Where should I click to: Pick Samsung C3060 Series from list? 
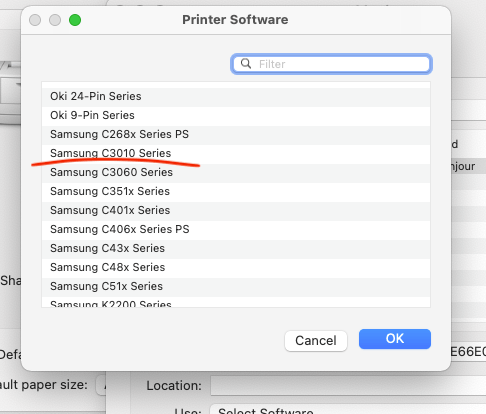[x=236, y=172]
